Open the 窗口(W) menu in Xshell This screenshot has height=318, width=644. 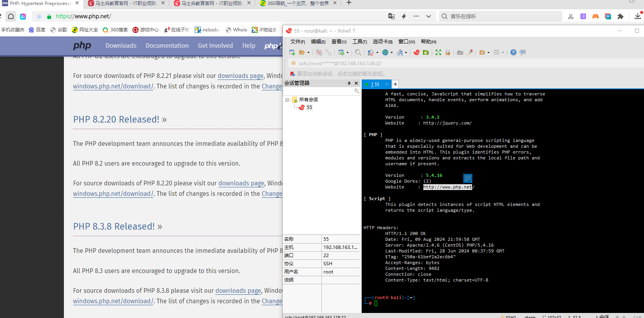407,42
